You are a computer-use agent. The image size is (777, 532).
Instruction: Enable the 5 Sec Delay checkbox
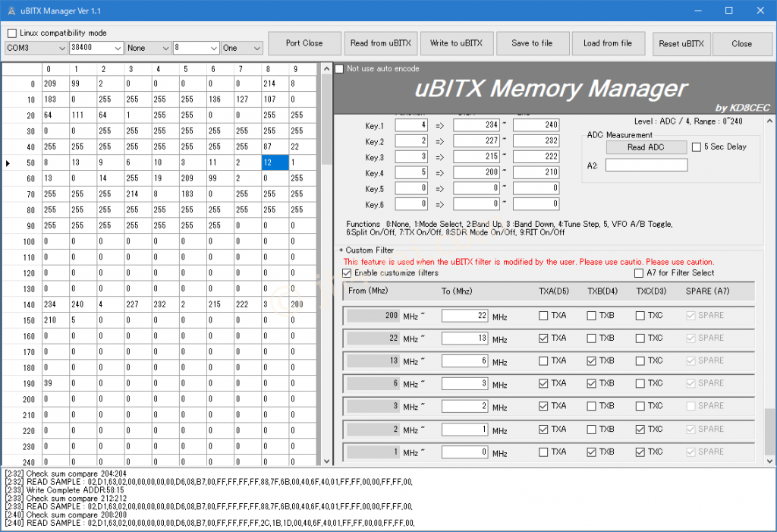697,147
